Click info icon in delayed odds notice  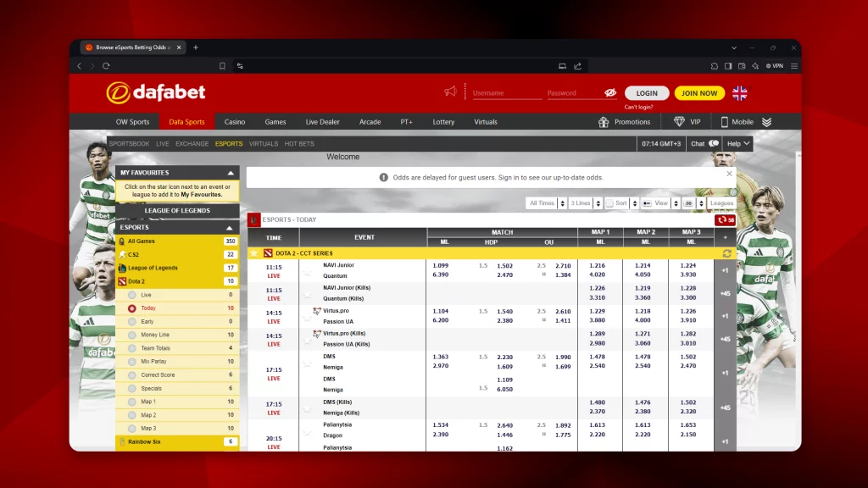coord(383,178)
